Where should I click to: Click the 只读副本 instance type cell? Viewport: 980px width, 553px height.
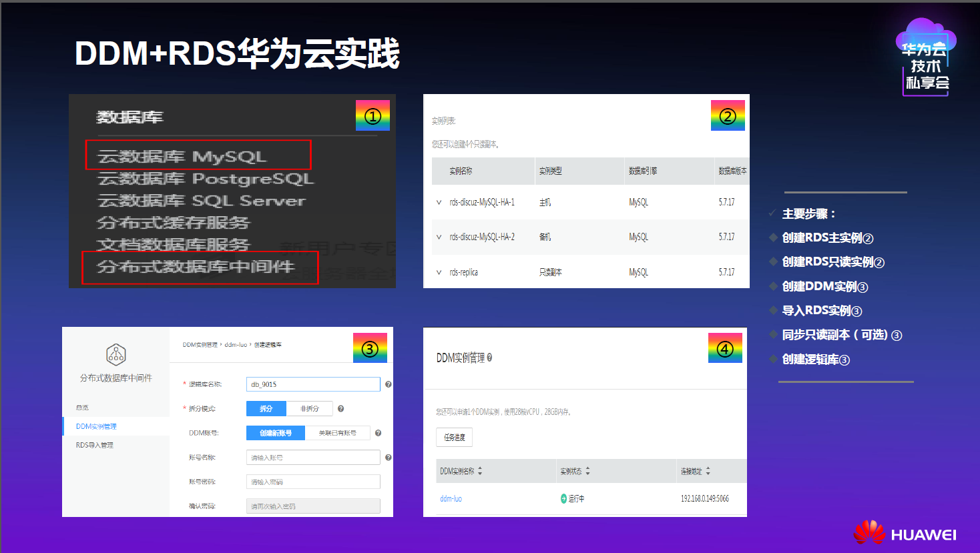[x=551, y=272]
